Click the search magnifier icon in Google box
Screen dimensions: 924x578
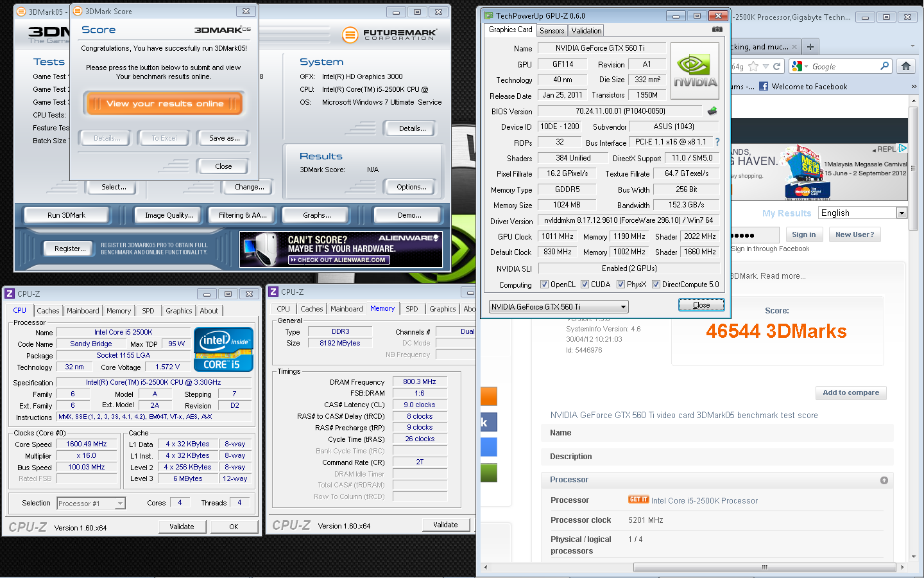885,66
